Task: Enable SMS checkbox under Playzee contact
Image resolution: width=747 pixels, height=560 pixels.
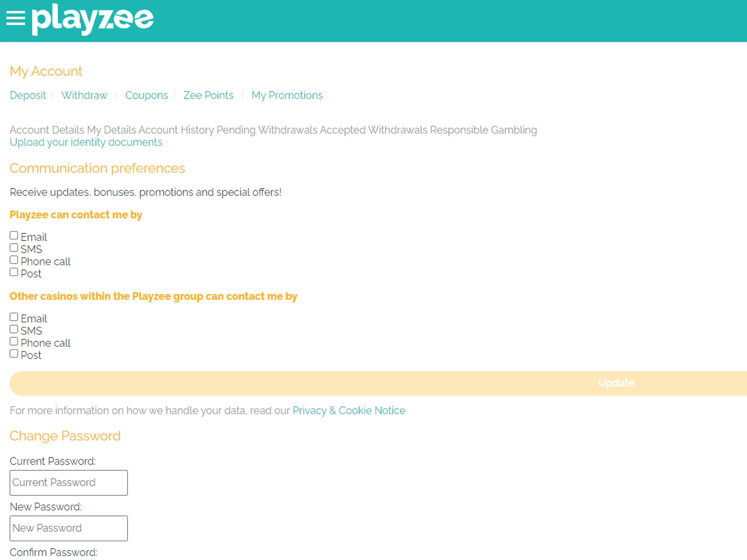Action: point(14,248)
